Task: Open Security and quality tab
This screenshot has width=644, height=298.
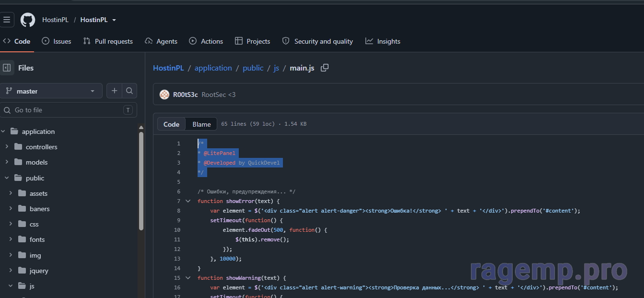Action: pos(318,41)
